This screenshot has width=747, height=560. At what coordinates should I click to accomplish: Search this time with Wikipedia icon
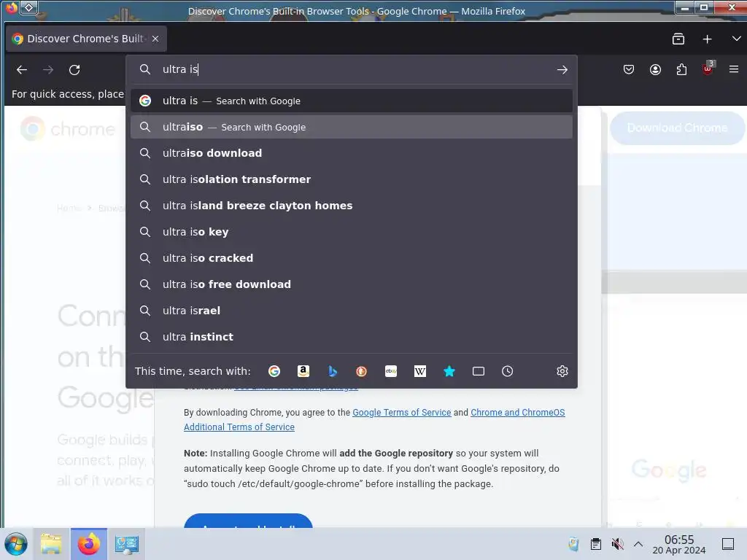click(x=420, y=371)
